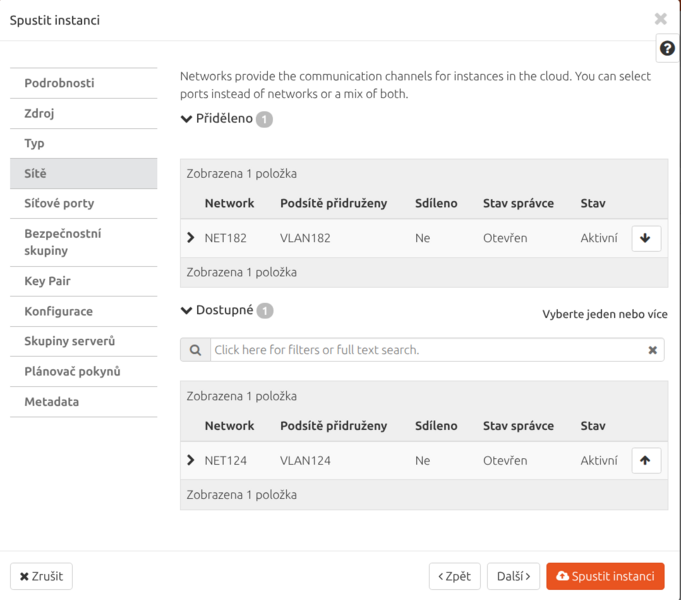Expand NET124 row details
The image size is (681, 600).
(191, 461)
